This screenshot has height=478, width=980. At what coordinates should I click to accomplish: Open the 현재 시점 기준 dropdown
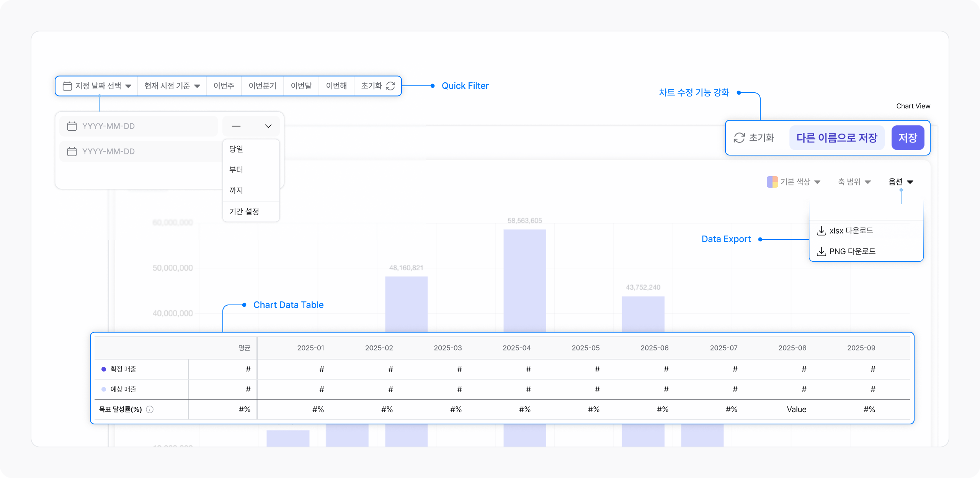click(x=172, y=86)
